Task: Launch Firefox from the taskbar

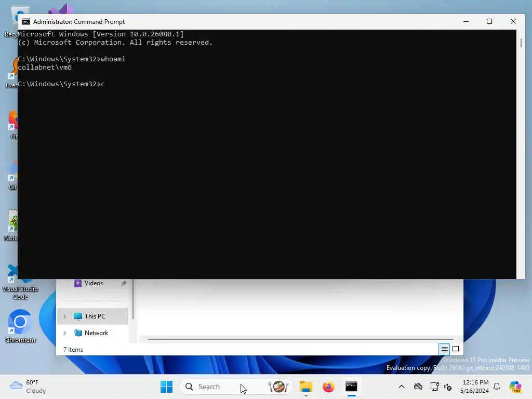Action: pyautogui.click(x=328, y=387)
